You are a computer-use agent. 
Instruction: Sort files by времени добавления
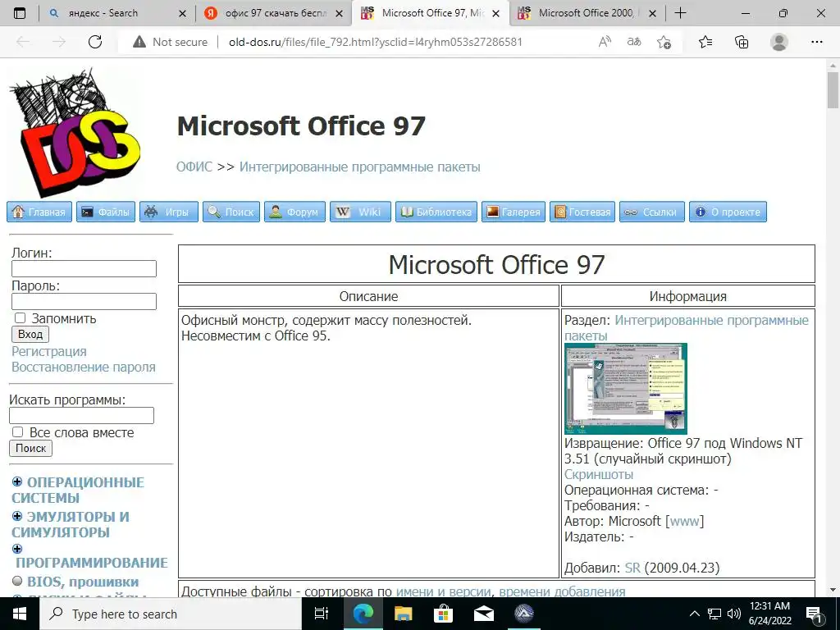pos(562,591)
